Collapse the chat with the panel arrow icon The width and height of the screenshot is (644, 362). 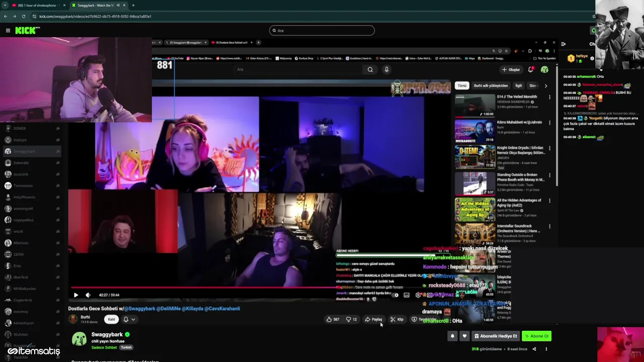pyautogui.click(x=563, y=44)
